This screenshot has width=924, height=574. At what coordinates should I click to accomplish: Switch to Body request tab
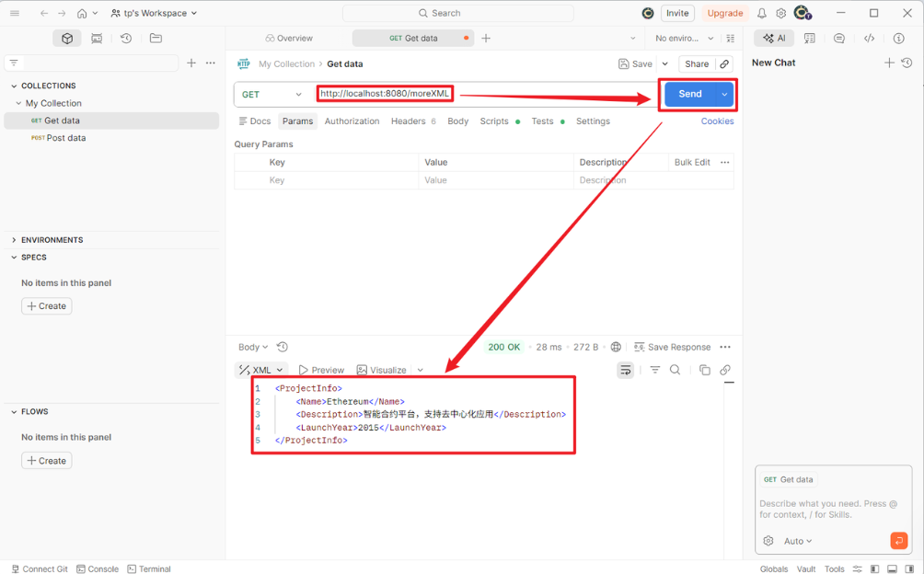[458, 121]
